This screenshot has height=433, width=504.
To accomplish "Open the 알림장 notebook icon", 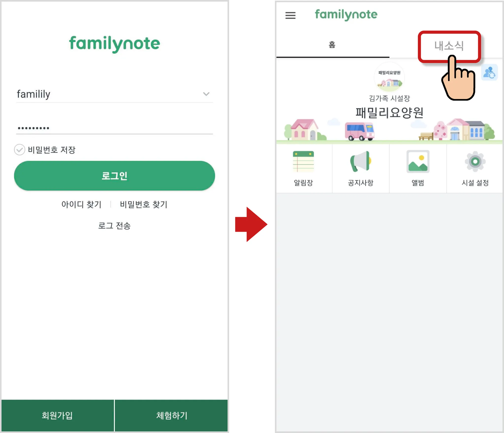I will (303, 162).
